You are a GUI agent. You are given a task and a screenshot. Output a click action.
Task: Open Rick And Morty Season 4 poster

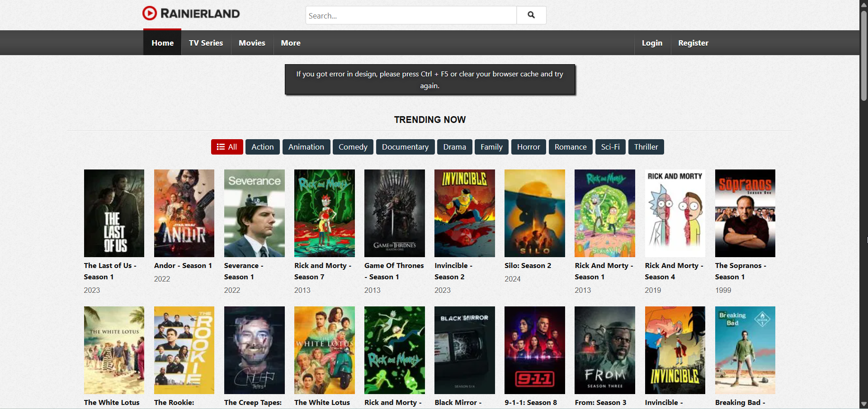point(675,213)
